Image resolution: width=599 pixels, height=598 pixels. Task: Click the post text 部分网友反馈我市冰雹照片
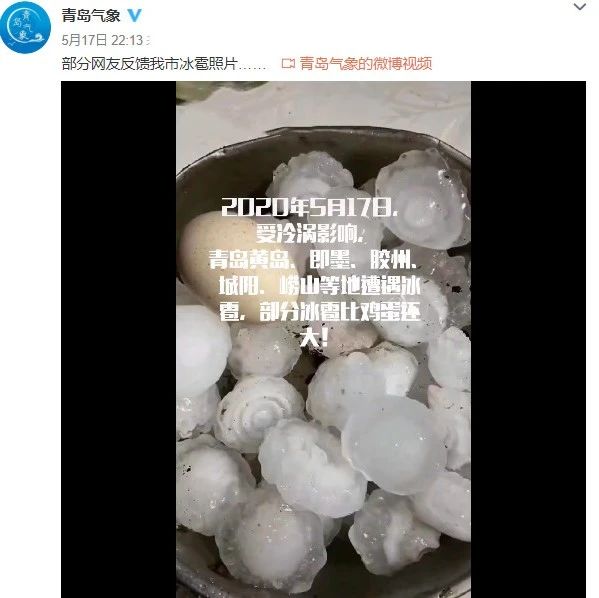click(150, 63)
